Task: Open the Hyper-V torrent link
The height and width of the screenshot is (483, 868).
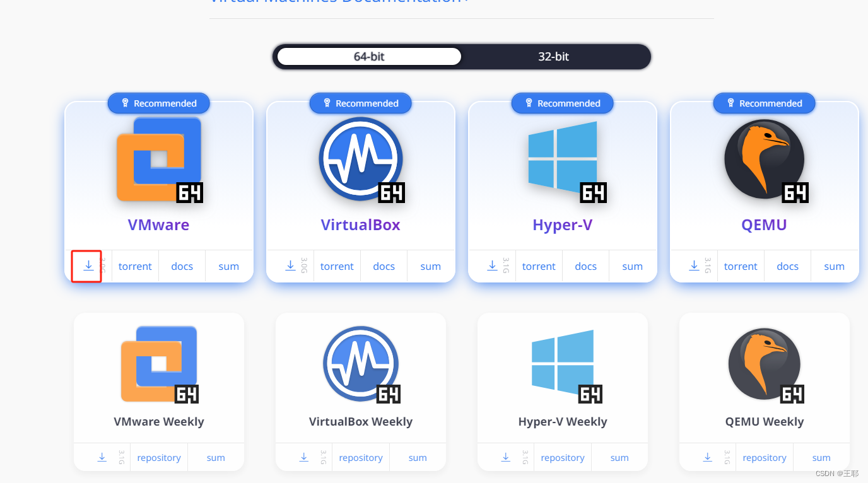Action: coord(539,266)
